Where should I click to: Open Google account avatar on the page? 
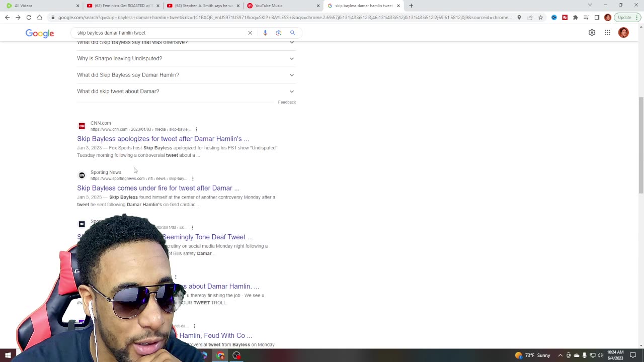[x=623, y=33]
